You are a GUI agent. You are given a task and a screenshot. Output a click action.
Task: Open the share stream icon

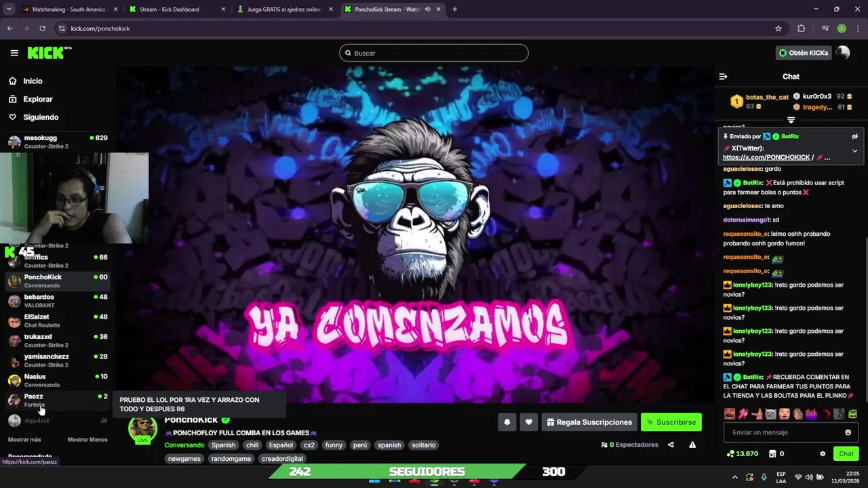pos(671,445)
